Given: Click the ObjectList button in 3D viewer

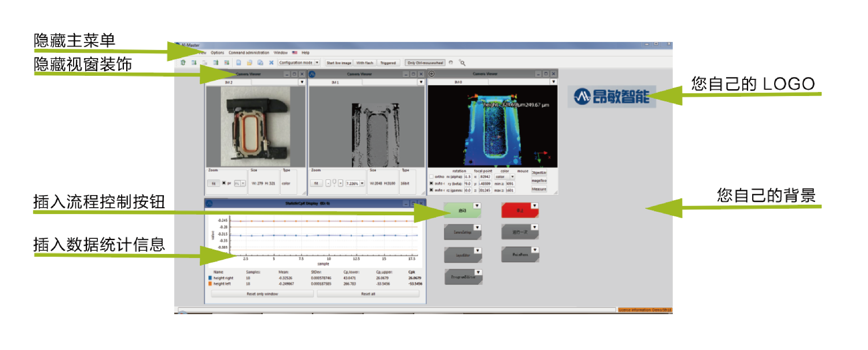Looking at the screenshot, I should click(539, 172).
